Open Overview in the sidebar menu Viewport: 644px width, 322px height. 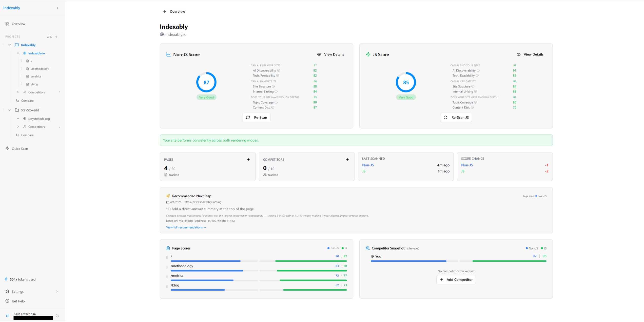tap(18, 24)
